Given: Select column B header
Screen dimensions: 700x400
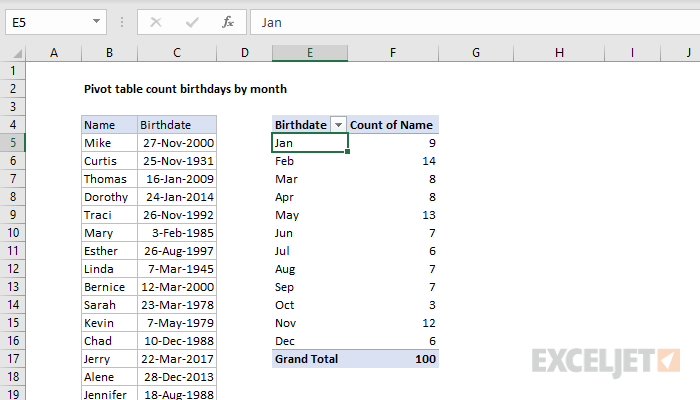Looking at the screenshot, I should tap(109, 53).
